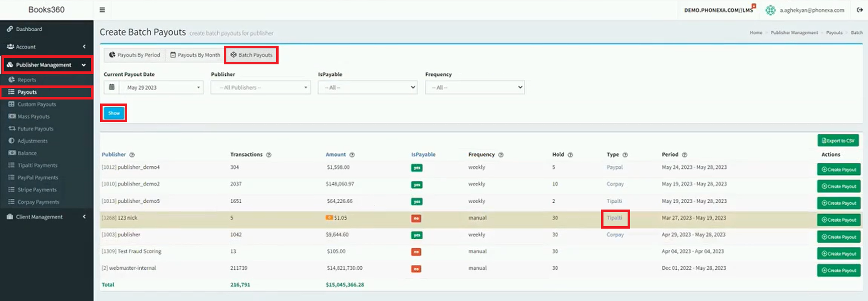Image resolution: width=868 pixels, height=301 pixels.
Task: Open the IsPayable filter dropdown
Action: tap(367, 87)
